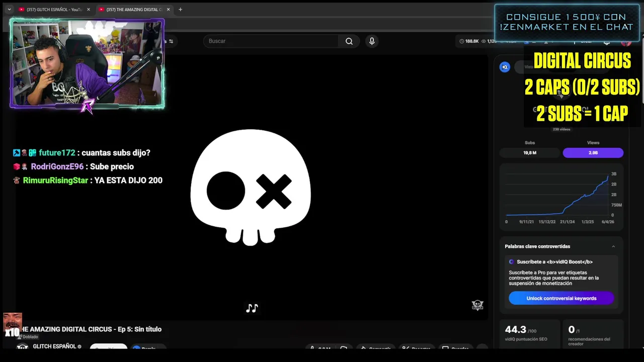Image resolution: width=644 pixels, height=362 pixels.
Task: Click Unlock controversial keywords button
Action: click(x=561, y=298)
